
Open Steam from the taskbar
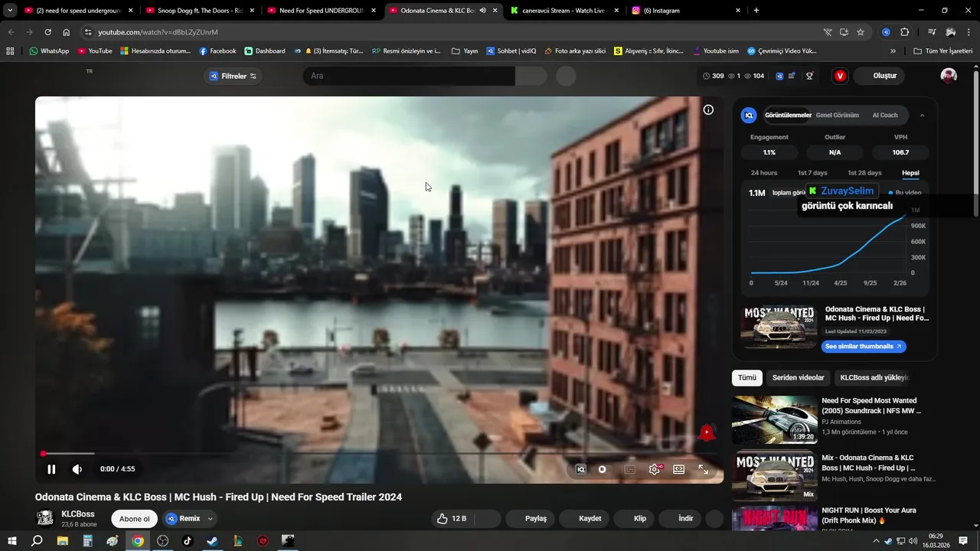(212, 541)
